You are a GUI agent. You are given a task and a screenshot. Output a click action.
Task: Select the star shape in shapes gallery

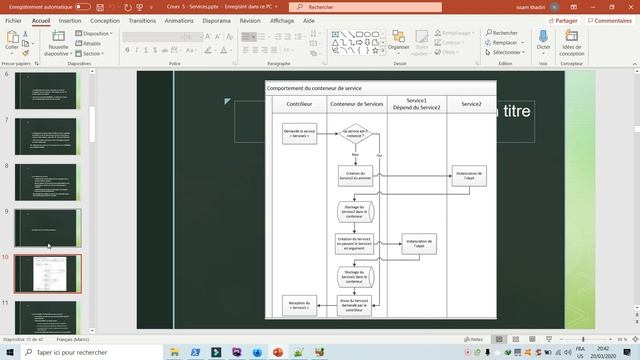point(375,51)
